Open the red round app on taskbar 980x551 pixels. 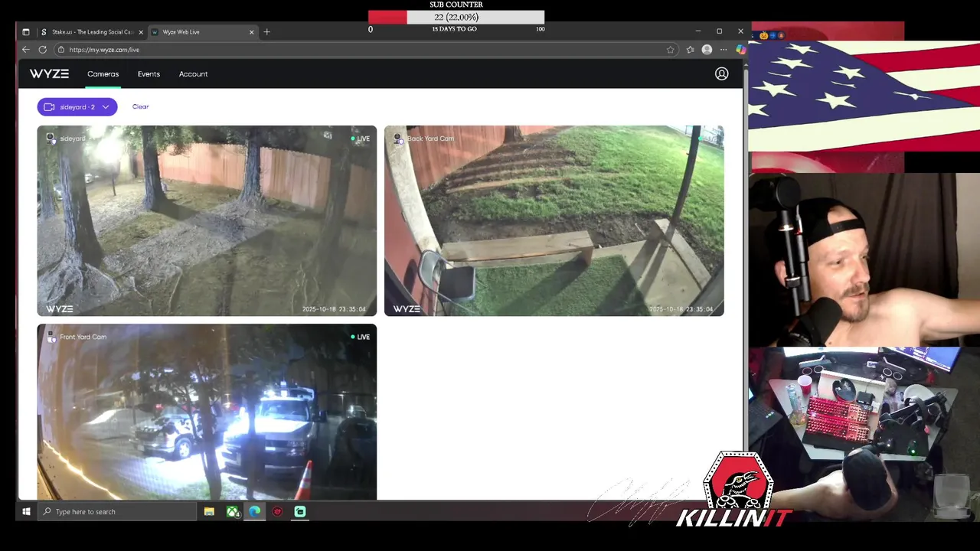point(277,511)
